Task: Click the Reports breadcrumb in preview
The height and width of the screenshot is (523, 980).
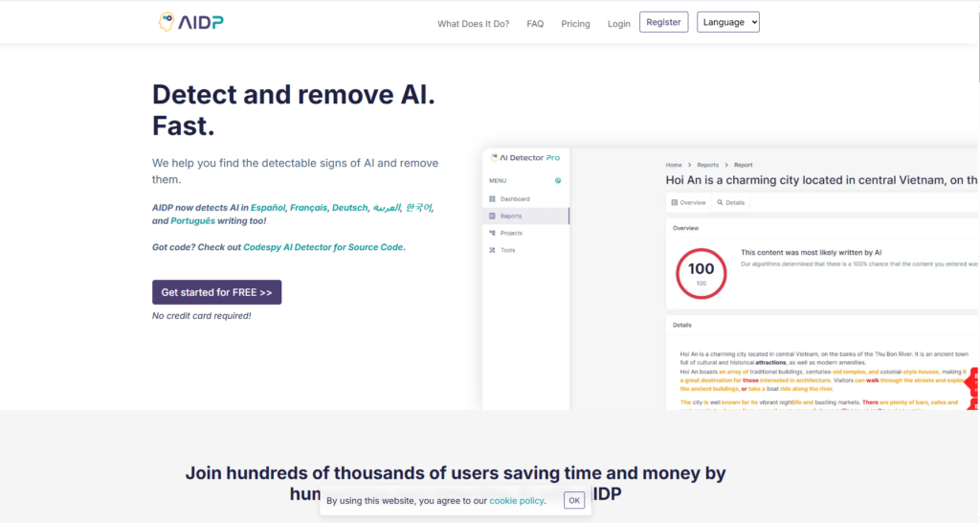Action: click(707, 165)
